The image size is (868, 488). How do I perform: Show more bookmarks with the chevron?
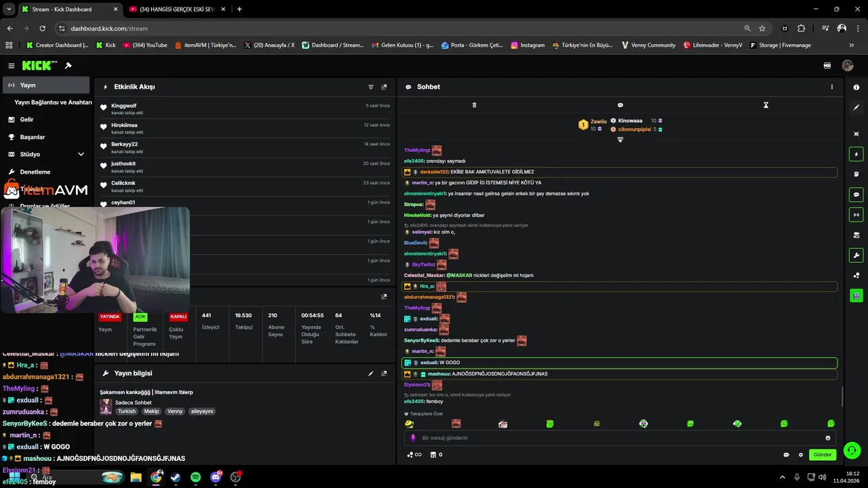click(852, 45)
